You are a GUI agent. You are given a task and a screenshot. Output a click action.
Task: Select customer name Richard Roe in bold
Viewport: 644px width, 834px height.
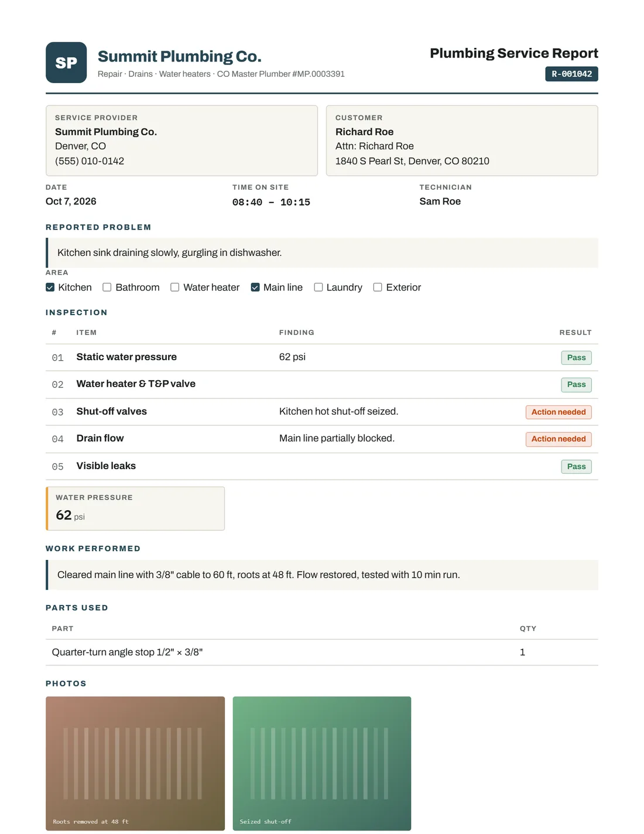click(x=364, y=132)
